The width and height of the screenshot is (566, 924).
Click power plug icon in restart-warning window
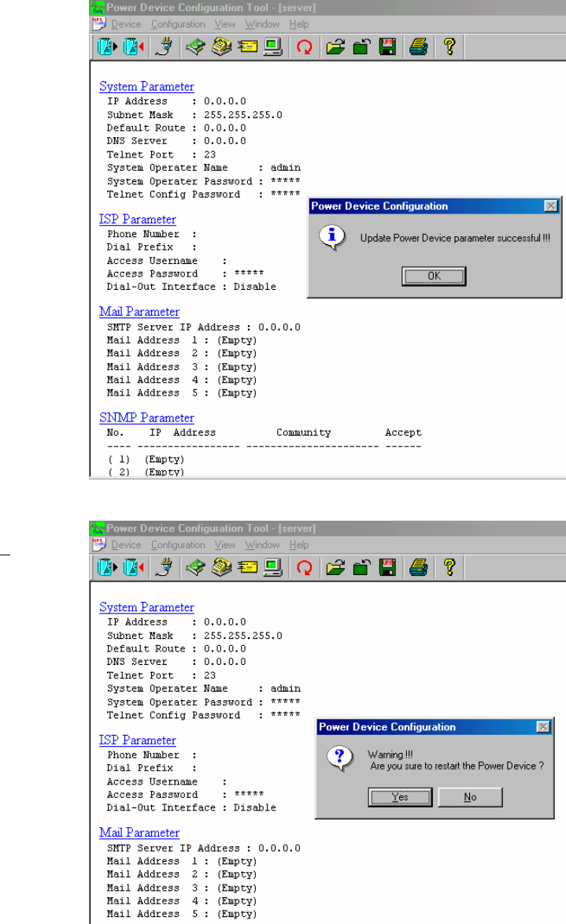click(x=165, y=567)
